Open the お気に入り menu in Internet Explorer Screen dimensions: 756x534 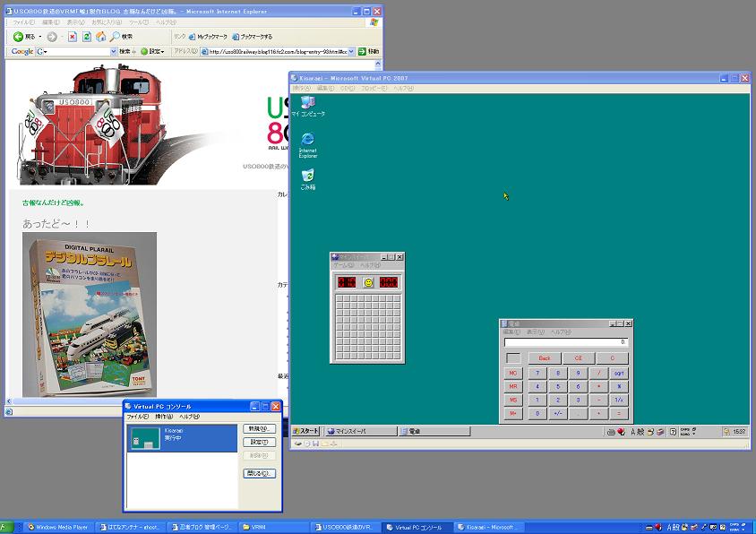tap(107, 22)
